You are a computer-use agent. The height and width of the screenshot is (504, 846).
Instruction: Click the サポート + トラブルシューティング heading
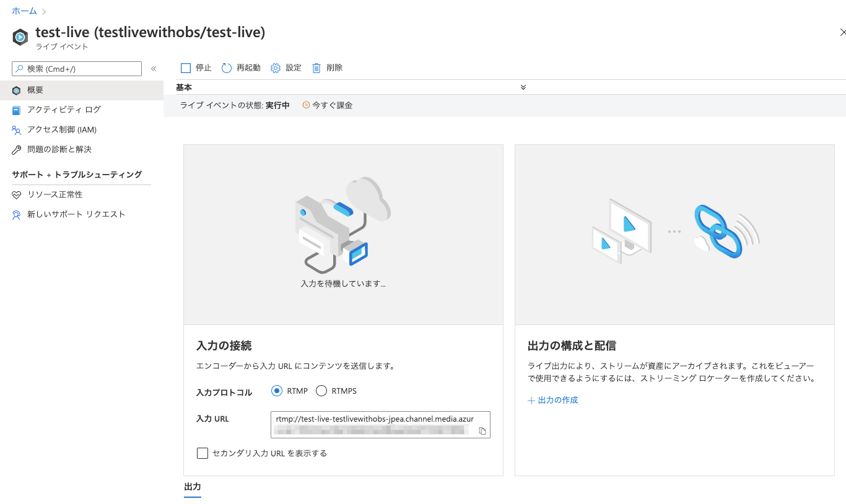77,175
